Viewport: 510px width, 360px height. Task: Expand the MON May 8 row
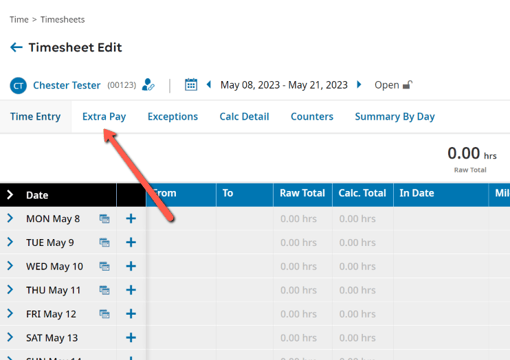[10, 218]
